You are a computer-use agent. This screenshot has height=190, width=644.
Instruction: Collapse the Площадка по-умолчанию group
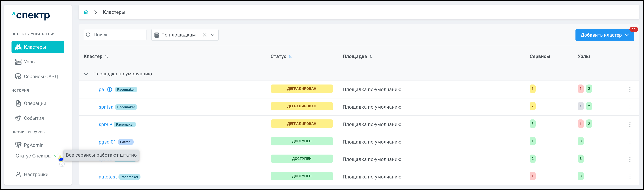point(86,74)
